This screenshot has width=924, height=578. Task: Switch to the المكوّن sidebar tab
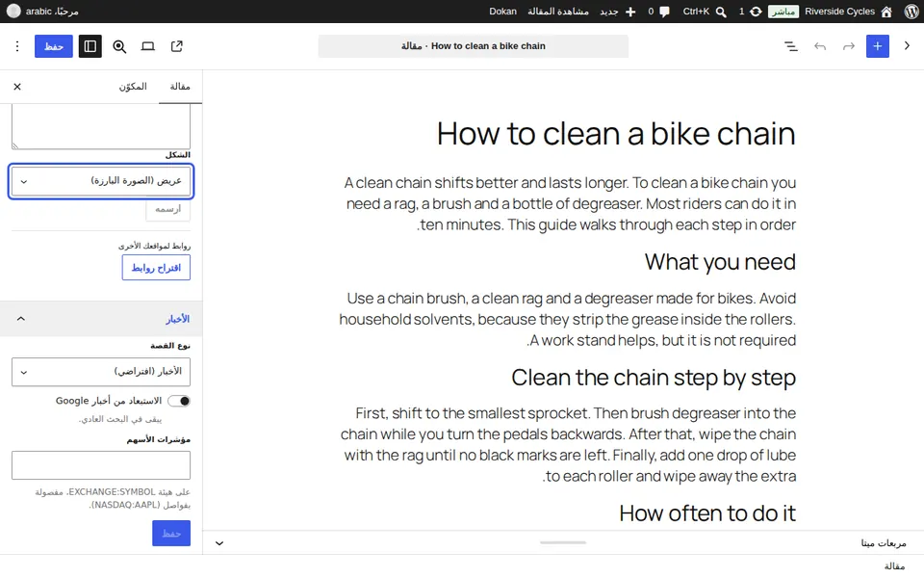(x=133, y=87)
